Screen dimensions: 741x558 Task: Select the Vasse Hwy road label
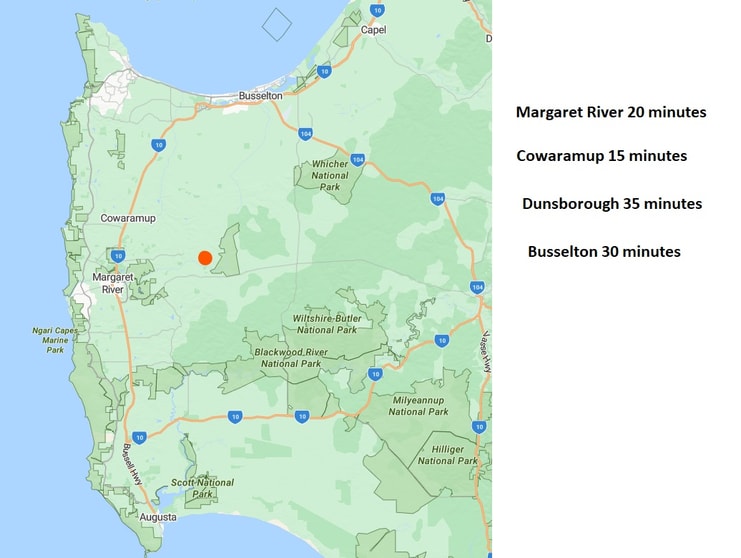pyautogui.click(x=486, y=352)
